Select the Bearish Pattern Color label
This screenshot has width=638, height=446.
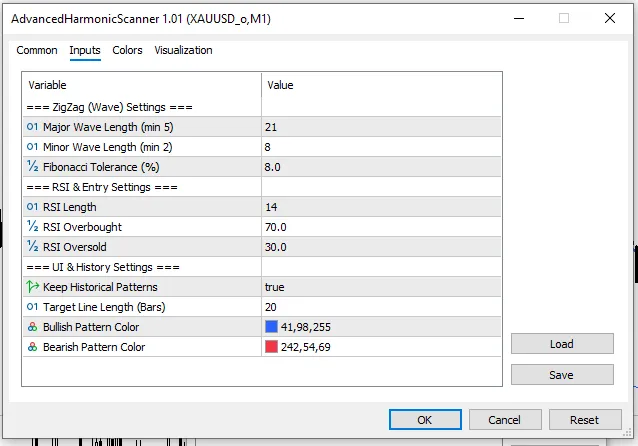pos(94,347)
